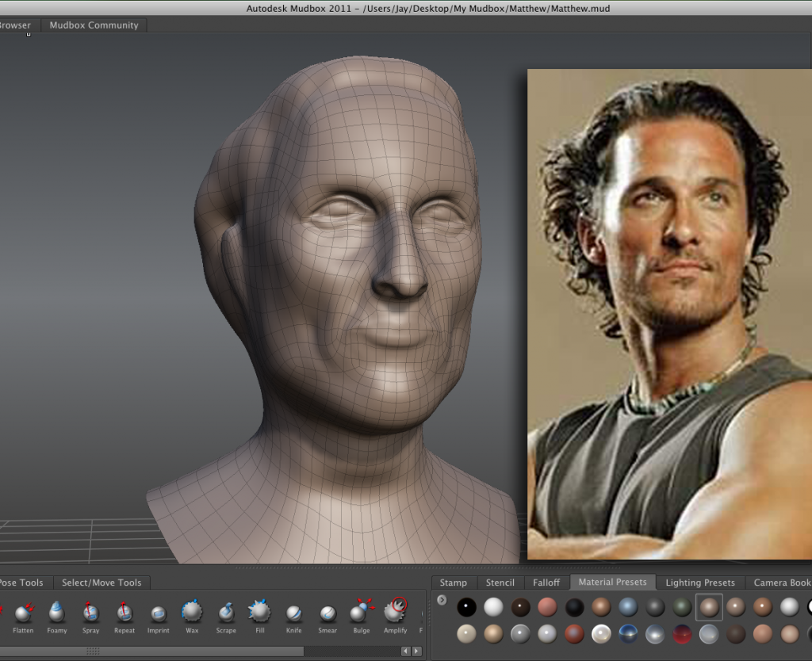
Task: Open the Stencil tab
Action: (x=500, y=583)
